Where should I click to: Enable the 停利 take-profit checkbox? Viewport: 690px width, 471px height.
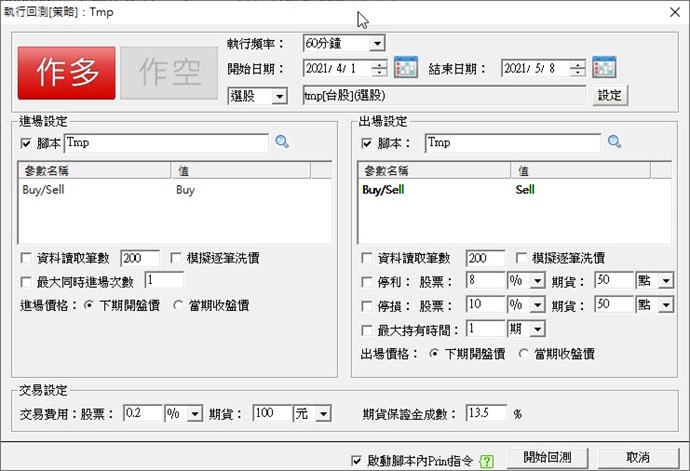coord(367,281)
